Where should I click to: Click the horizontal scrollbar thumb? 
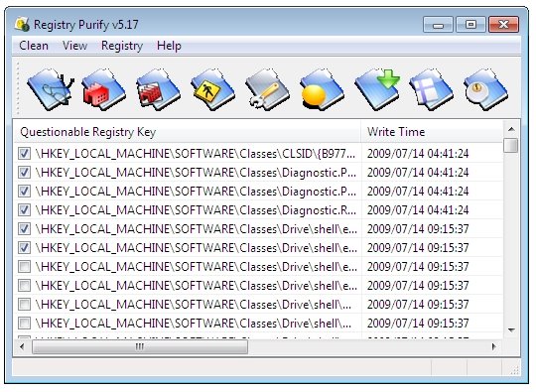[140, 347]
